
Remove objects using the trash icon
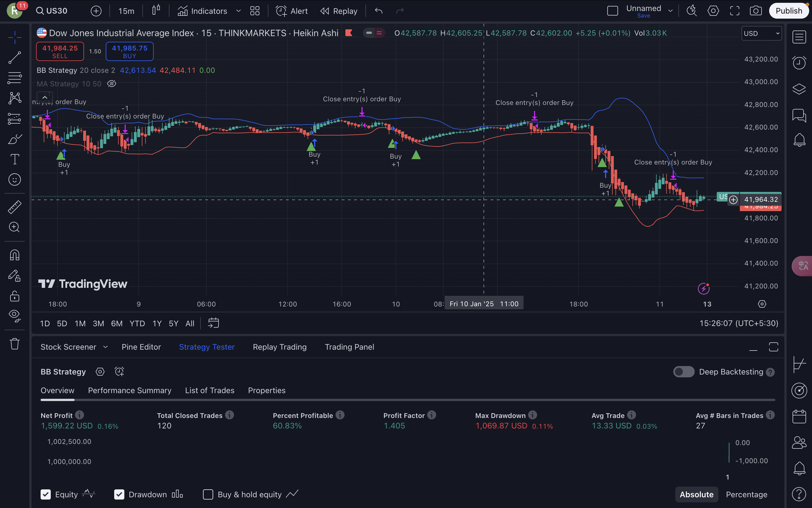click(x=15, y=344)
